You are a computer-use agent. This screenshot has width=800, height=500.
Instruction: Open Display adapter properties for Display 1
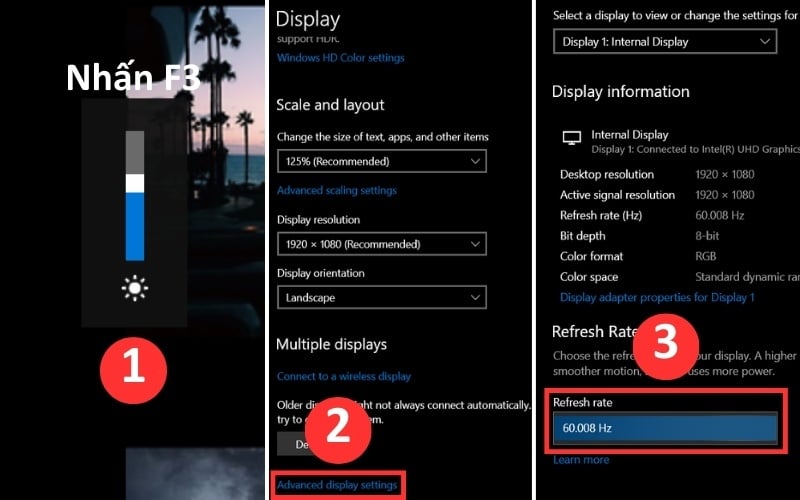click(656, 297)
